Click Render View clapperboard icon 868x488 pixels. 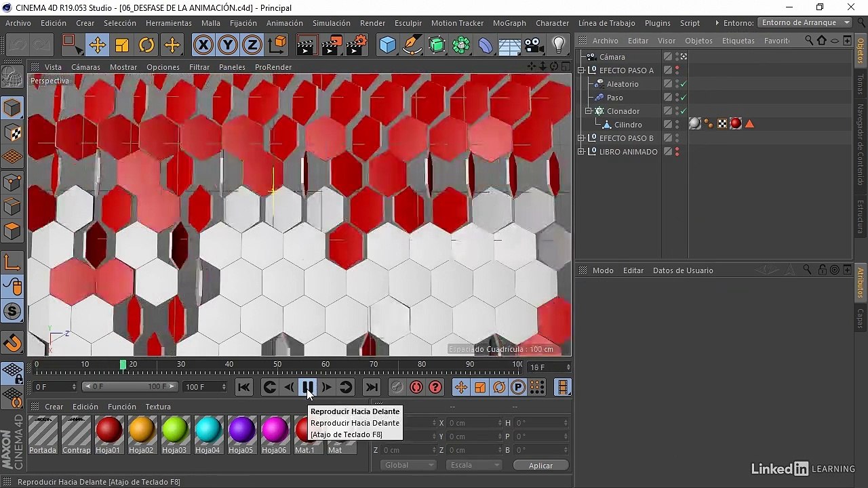307,45
